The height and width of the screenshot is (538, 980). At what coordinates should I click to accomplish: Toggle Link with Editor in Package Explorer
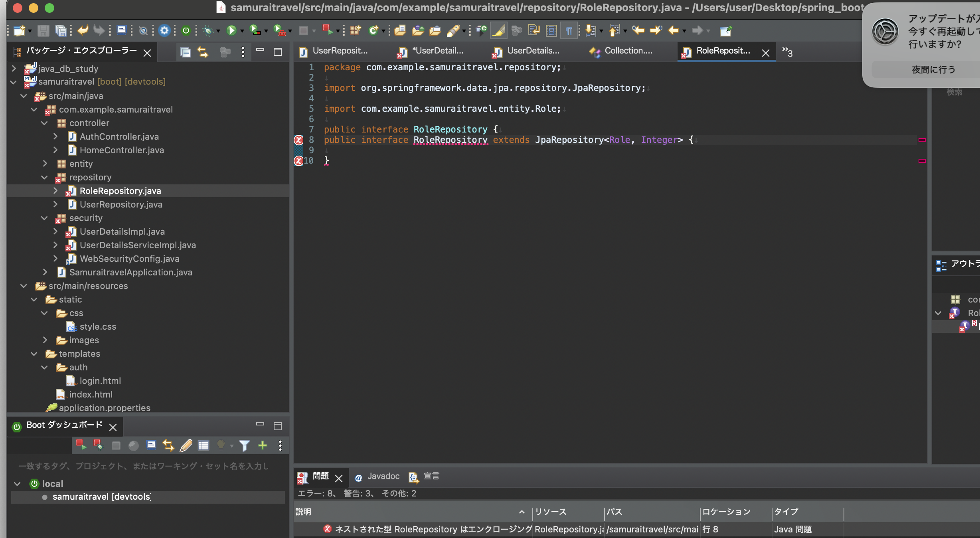click(x=203, y=52)
